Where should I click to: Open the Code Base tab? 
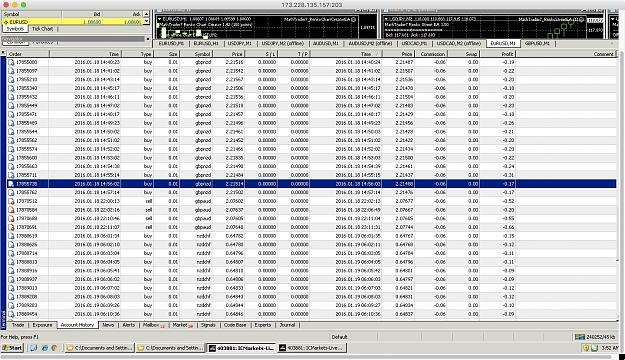(235, 325)
